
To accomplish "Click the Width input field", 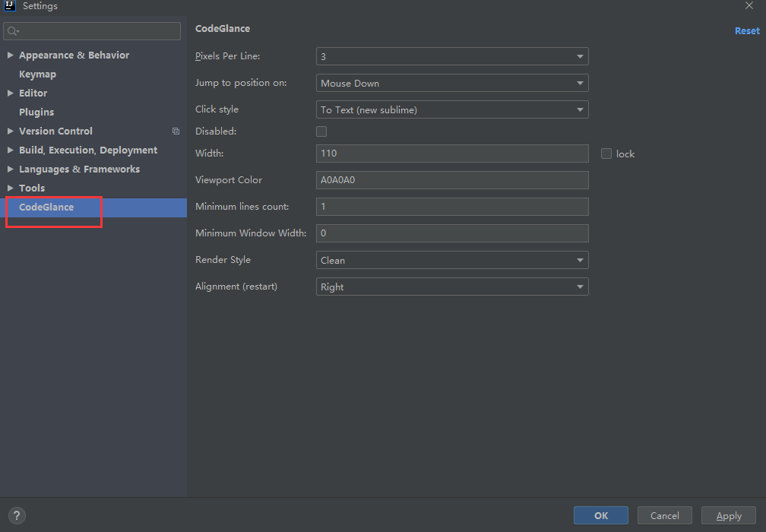I will point(452,154).
